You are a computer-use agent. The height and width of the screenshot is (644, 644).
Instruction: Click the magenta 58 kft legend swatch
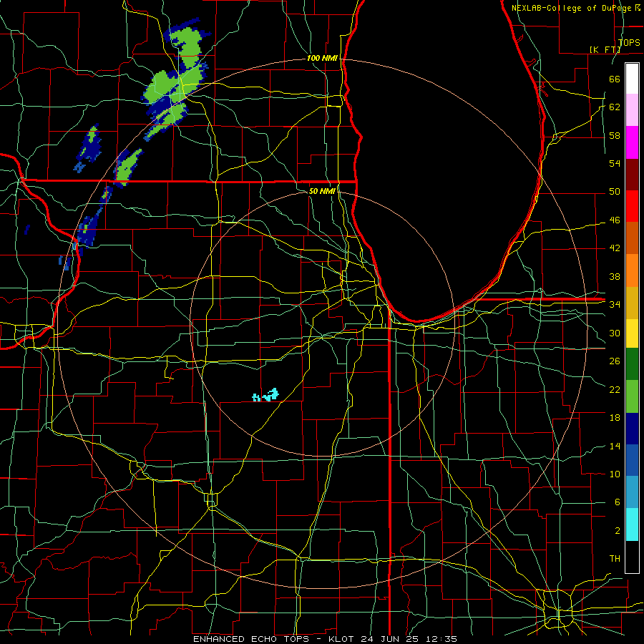(632, 142)
